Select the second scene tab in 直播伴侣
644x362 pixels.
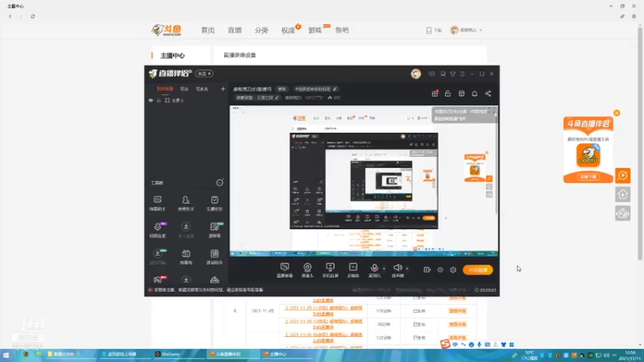pyautogui.click(x=184, y=89)
